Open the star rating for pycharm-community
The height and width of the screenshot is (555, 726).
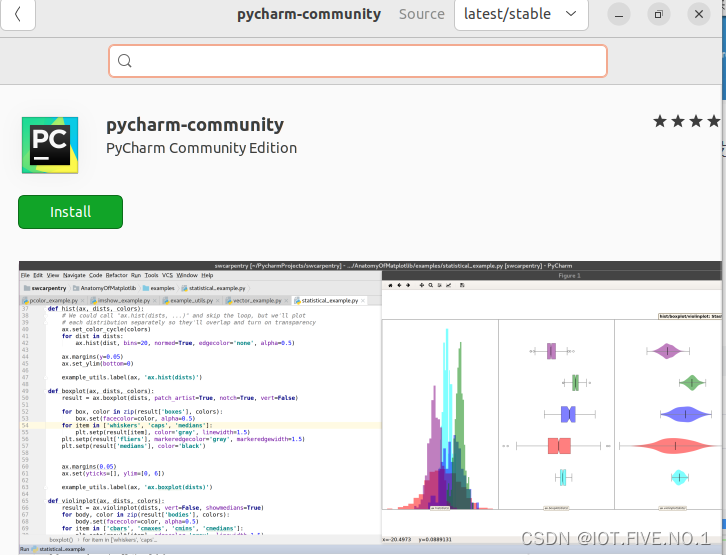(x=687, y=122)
